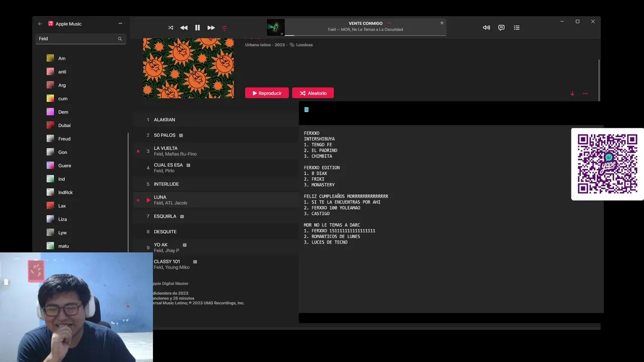Open artist link Young Miko
This screenshot has width=644, height=362.
pyautogui.click(x=178, y=267)
